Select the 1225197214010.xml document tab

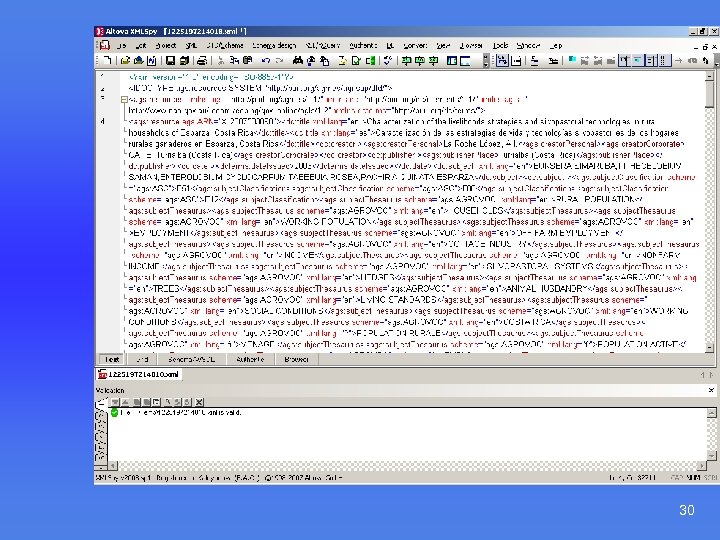(x=139, y=374)
